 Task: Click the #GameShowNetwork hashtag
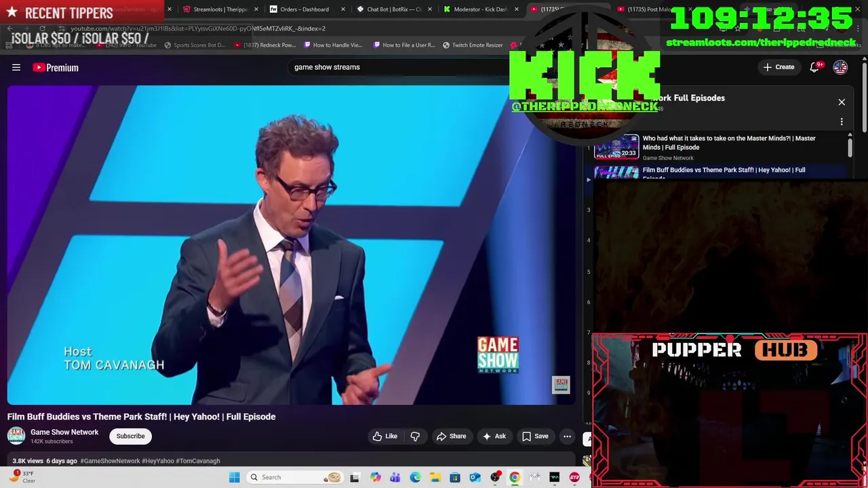pyautogui.click(x=110, y=461)
